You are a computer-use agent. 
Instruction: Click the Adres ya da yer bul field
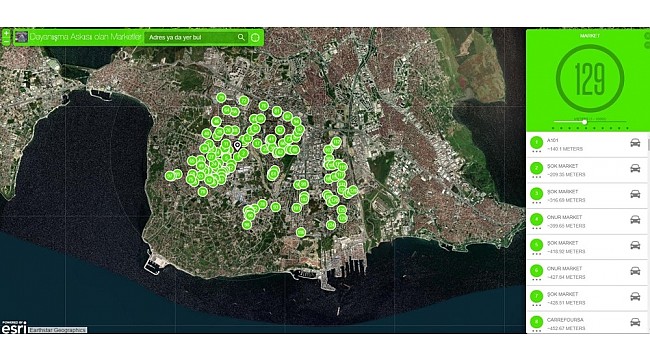pyautogui.click(x=196, y=37)
